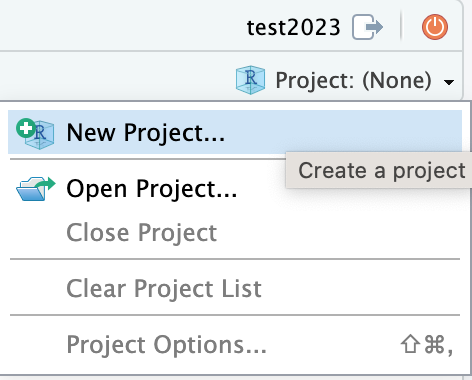The height and width of the screenshot is (380, 472).
Task: Click the test2023 username label
Action: click(293, 27)
